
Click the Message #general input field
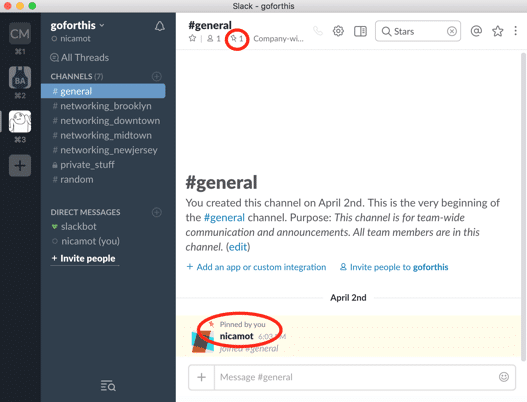tap(356, 377)
